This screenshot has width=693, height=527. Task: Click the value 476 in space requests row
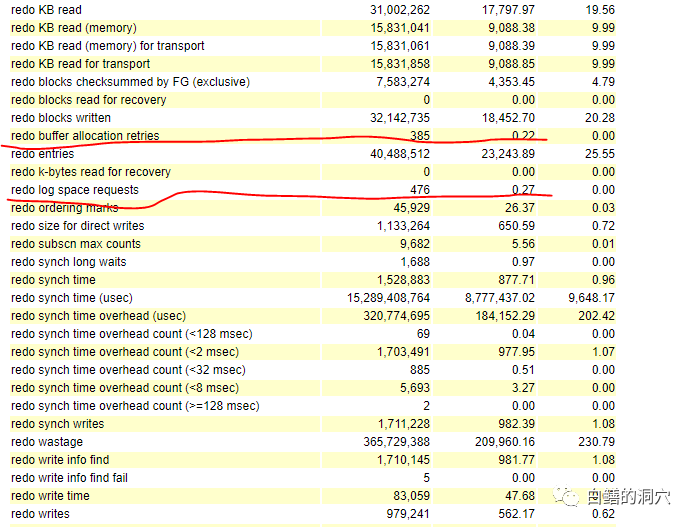click(x=419, y=190)
